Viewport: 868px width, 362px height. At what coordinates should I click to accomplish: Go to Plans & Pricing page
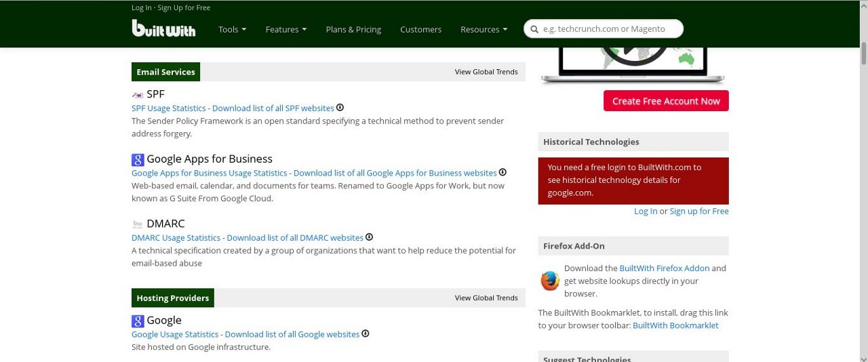[x=353, y=29]
